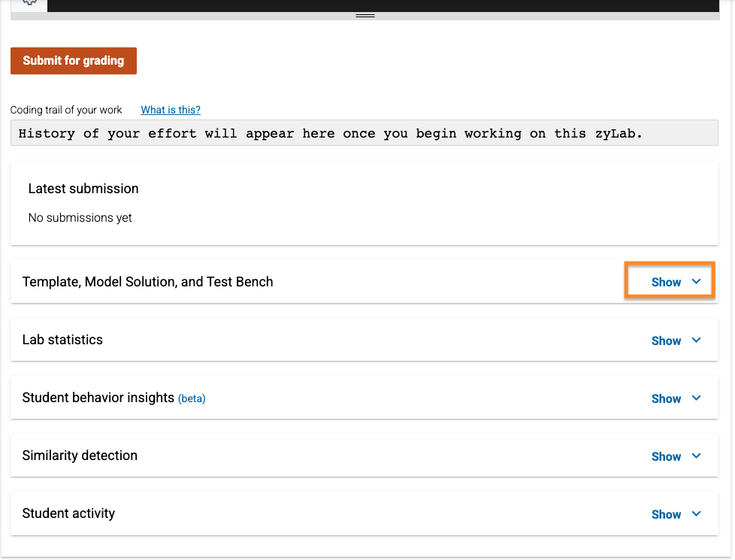Click the coding trail history box
Viewport: 735px width, 560px height.
[365, 133]
